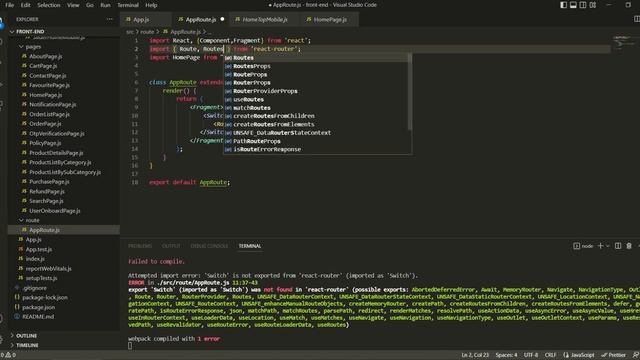Open the Run menu

[x=105, y=5]
